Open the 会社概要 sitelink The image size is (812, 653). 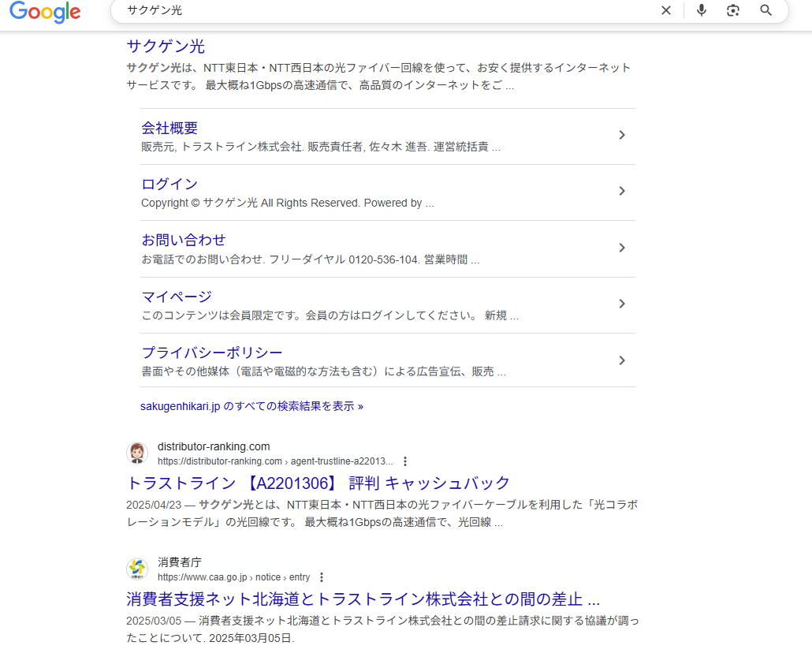169,128
